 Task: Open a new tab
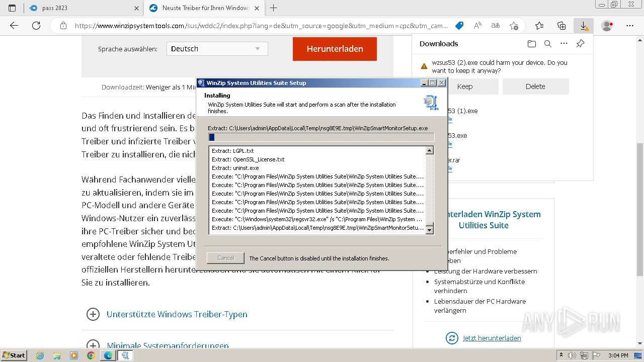click(x=273, y=8)
